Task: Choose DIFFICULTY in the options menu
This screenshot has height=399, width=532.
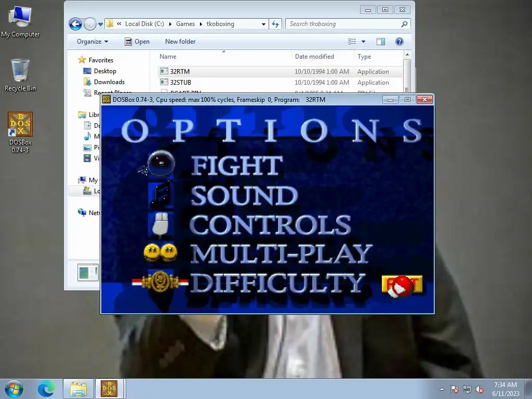Action: pyautogui.click(x=277, y=283)
